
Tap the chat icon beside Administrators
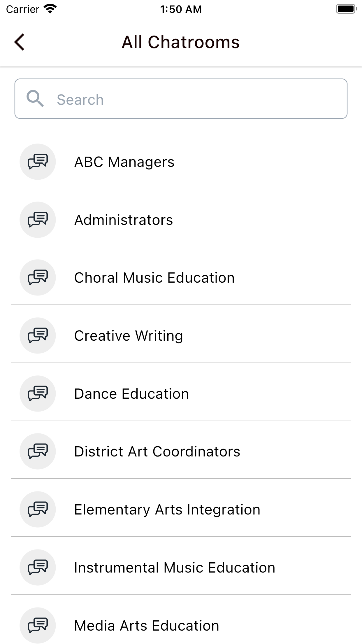click(38, 220)
